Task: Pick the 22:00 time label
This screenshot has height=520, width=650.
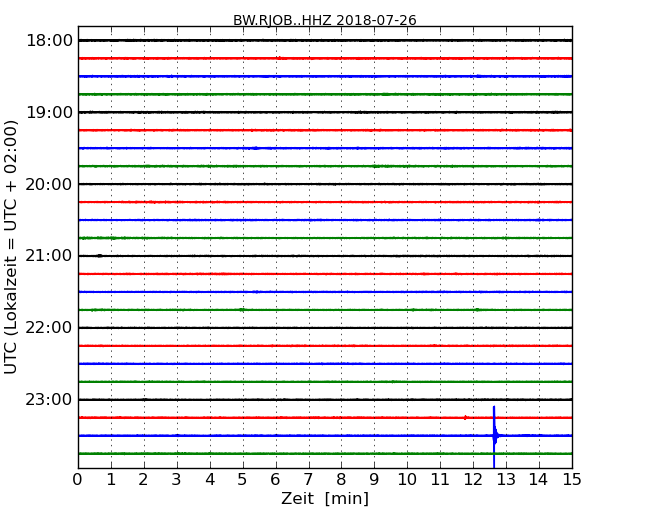Action: [x=49, y=328]
